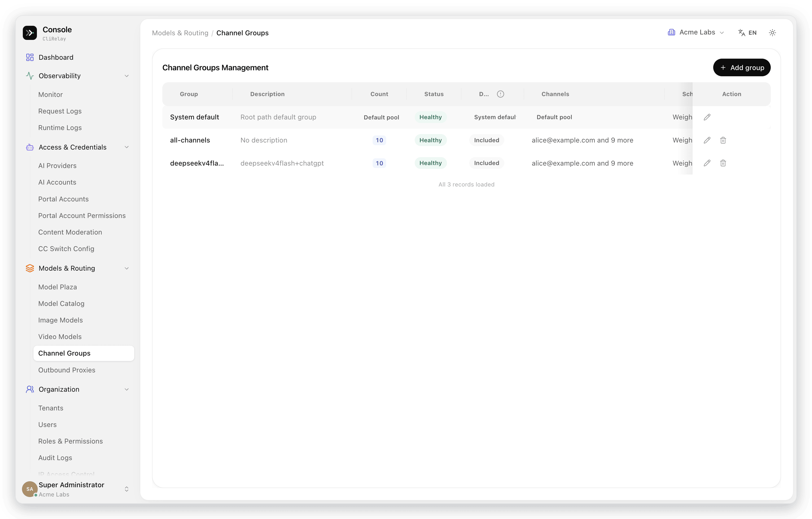Open the Acme Labs tenant dropdown
Viewport: 812px width, 519px height.
tap(696, 32)
